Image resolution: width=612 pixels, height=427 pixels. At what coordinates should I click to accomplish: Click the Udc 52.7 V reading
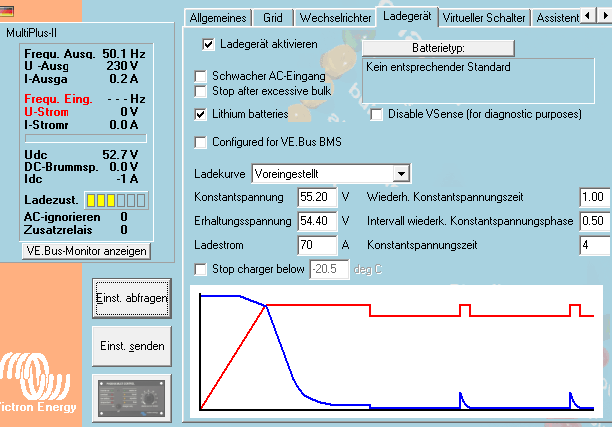tap(81, 155)
